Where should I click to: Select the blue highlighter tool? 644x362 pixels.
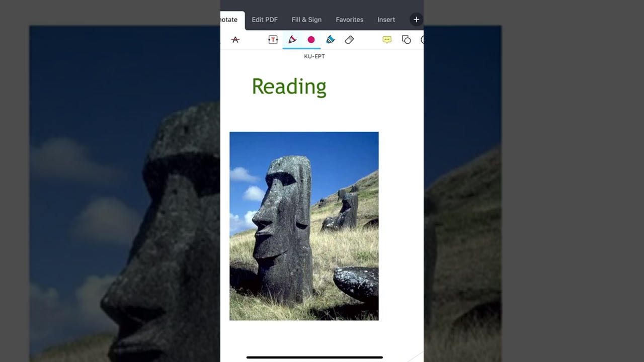tap(330, 40)
